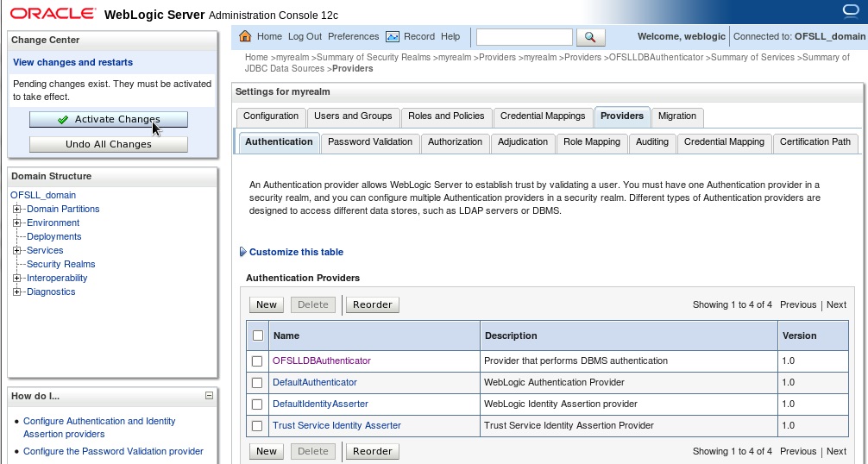The image size is (868, 464).
Task: Expand Domain Partitions tree node
Action: pyautogui.click(x=16, y=209)
